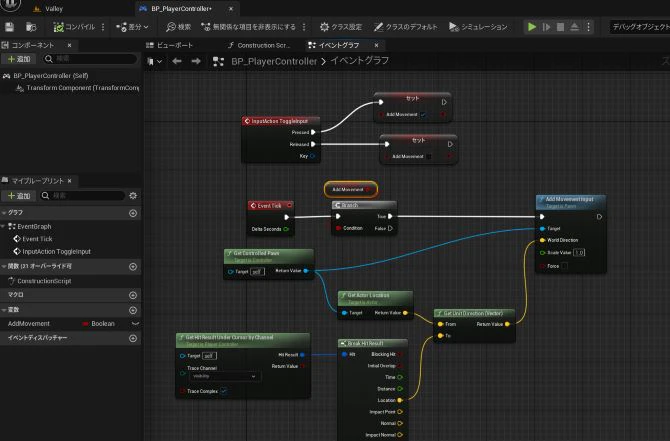Toggle Add Movement checkbox on lower セット node
Viewport: 670px width, 441px height.
point(429,156)
